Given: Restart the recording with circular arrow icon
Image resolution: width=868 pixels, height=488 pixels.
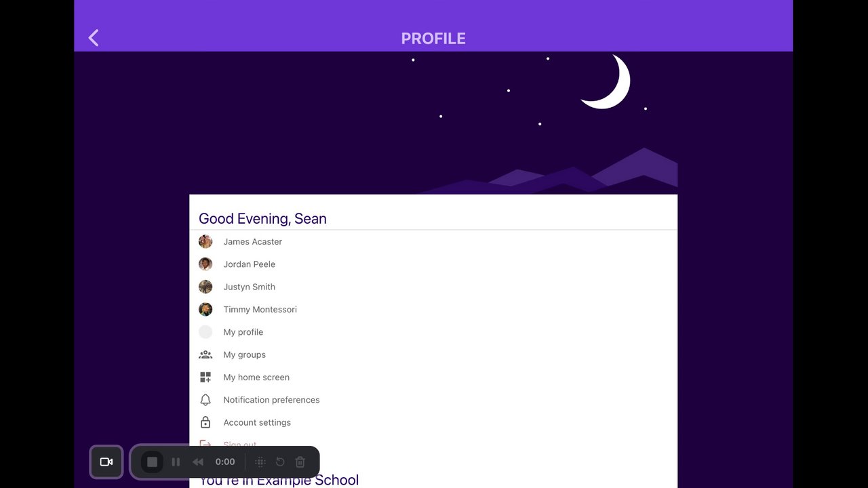Looking at the screenshot, I should click(280, 462).
